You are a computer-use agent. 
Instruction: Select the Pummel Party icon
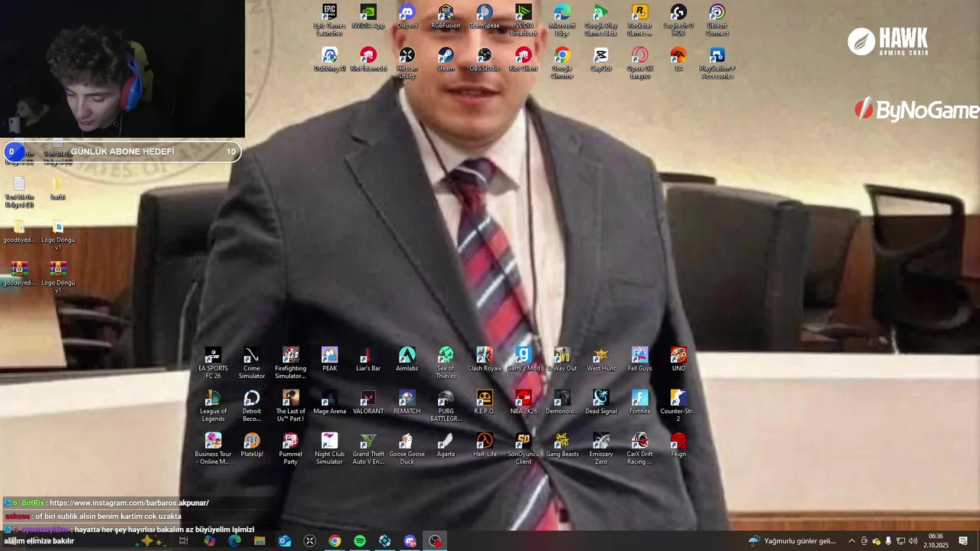[290, 448]
